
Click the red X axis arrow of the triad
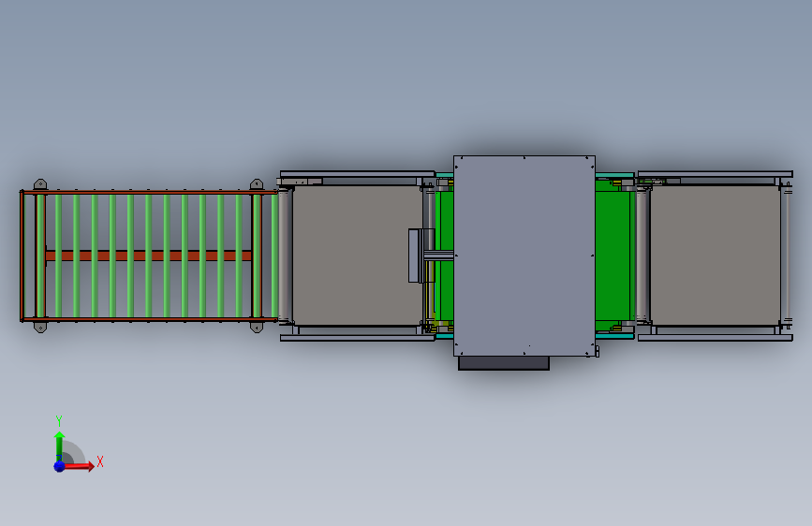coord(80,466)
